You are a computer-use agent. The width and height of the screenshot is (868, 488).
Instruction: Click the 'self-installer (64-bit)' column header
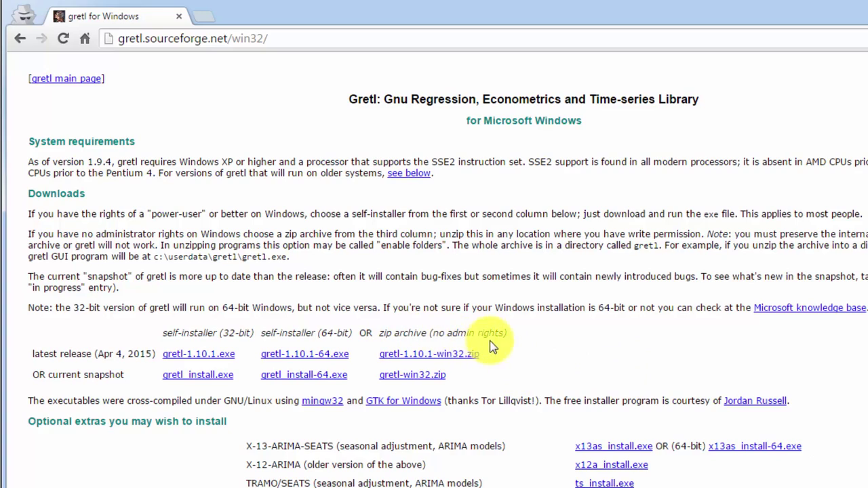coord(307,333)
